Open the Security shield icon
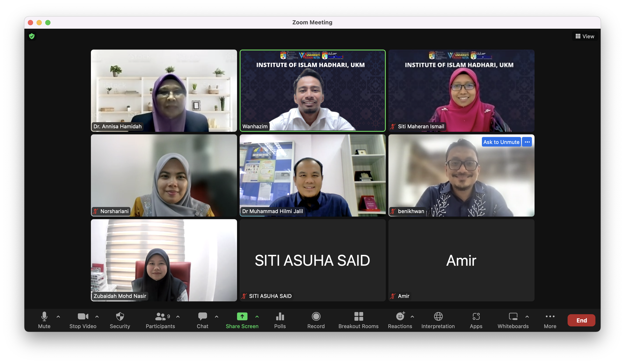Viewport: 625px width, 364px height. tap(120, 317)
